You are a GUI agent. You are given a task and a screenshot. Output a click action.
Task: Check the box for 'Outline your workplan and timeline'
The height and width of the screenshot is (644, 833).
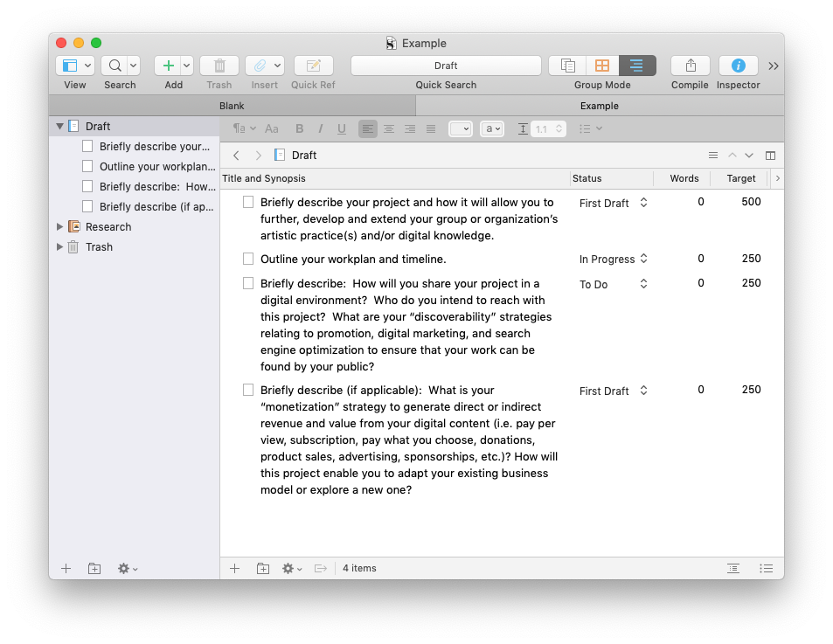tap(248, 259)
